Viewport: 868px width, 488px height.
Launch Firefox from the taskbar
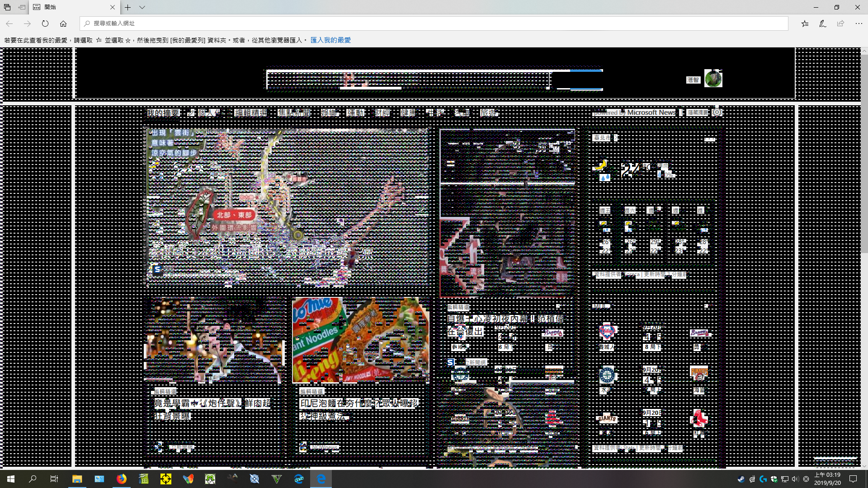(122, 479)
